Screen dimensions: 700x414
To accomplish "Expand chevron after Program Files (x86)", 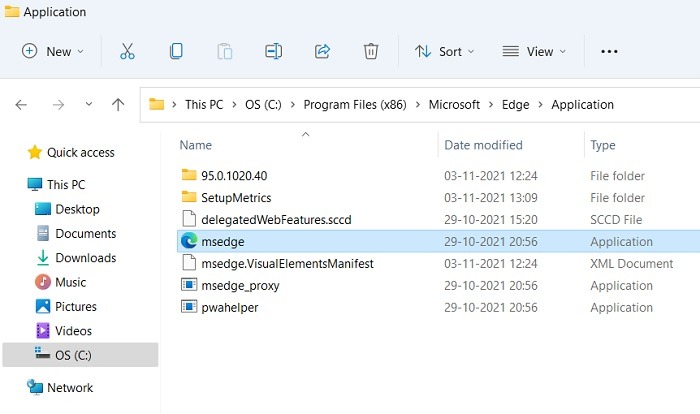I will [418, 105].
